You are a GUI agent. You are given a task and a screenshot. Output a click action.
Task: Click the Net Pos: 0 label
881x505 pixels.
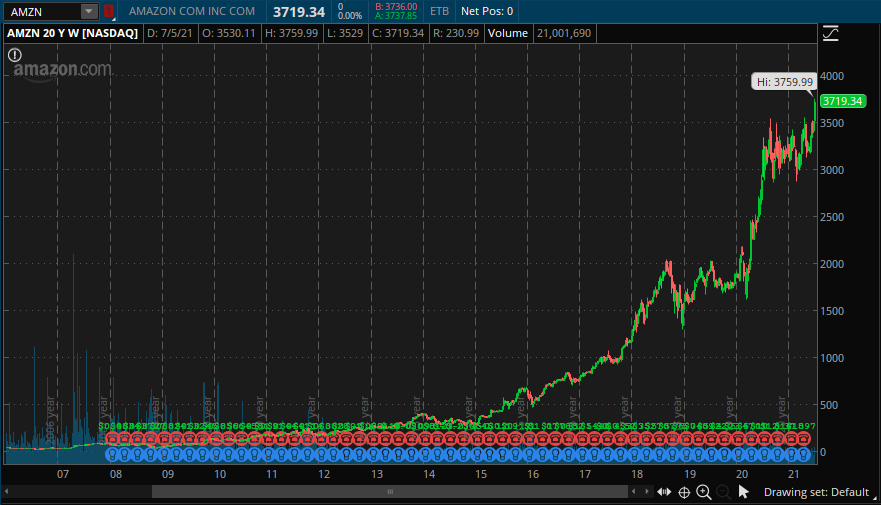487,11
